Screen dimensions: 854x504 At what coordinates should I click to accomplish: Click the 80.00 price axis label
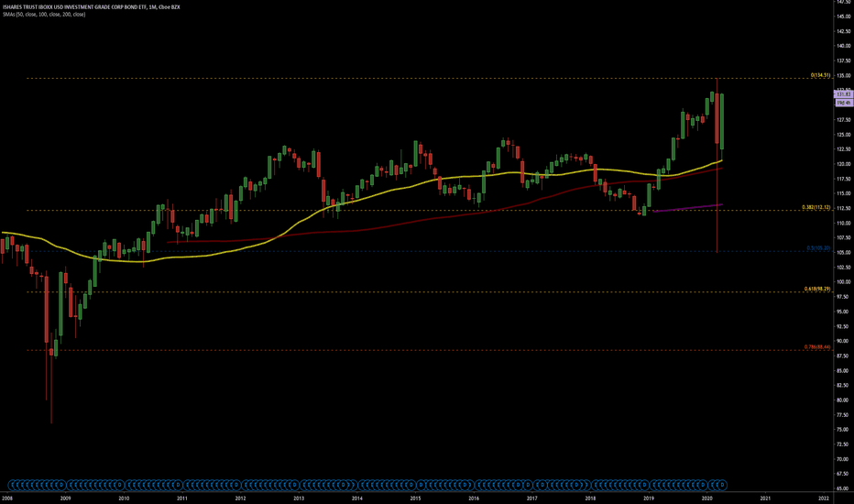pos(844,400)
